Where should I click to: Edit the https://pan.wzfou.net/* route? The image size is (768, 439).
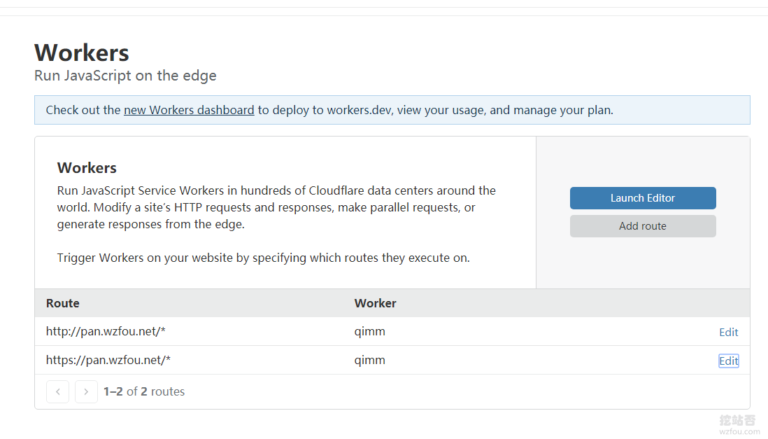728,361
